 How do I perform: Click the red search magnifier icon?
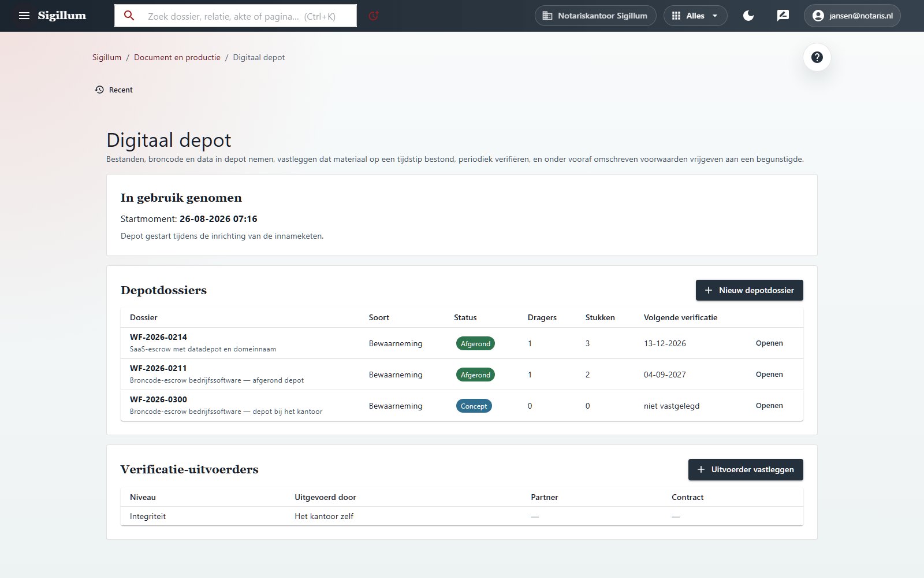click(x=129, y=16)
